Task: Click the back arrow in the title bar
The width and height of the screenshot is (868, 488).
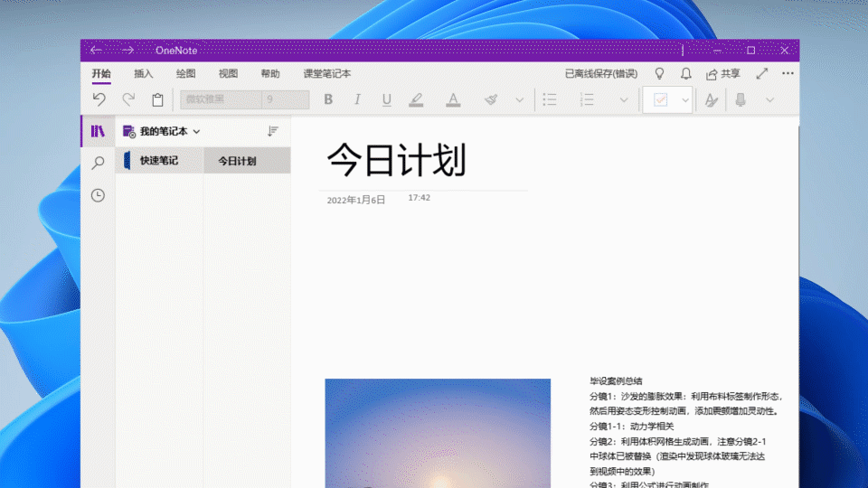Action: (x=96, y=51)
